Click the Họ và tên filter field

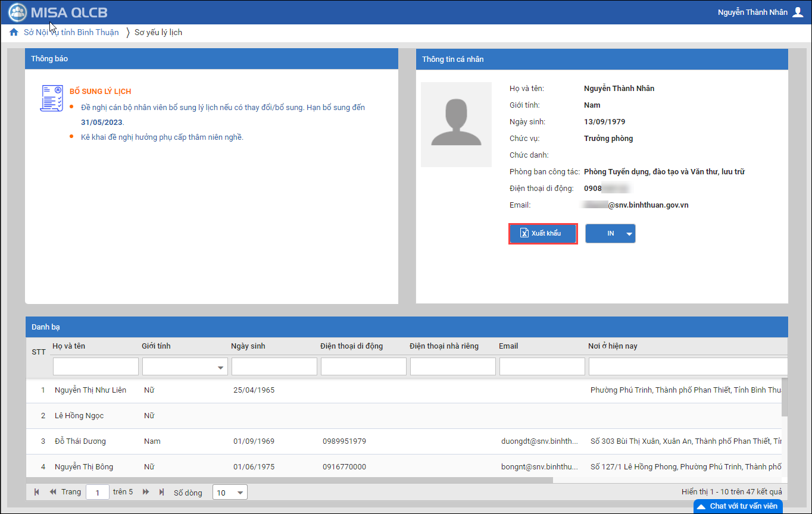click(x=95, y=366)
